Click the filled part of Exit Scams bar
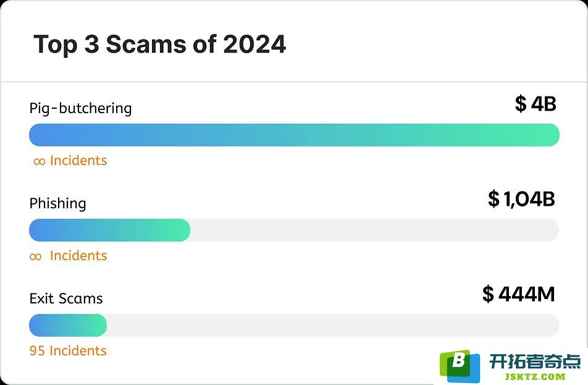This screenshot has height=385, width=588. pyautogui.click(x=68, y=325)
